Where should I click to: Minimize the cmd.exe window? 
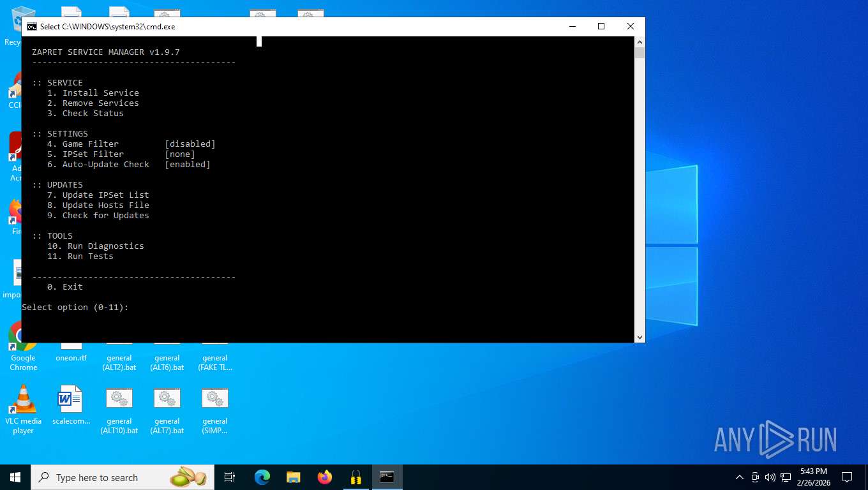[x=572, y=27]
